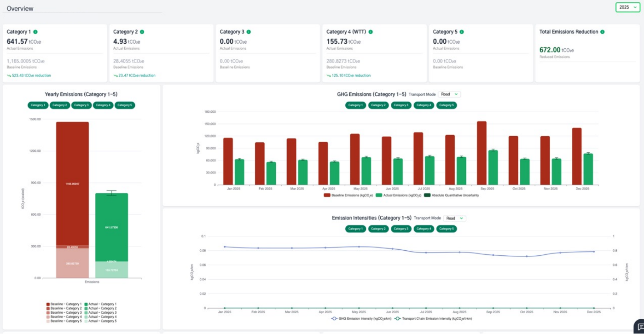This screenshot has width=644, height=334.
Task: Toggle Category 3 pill in GHG Emissions chart
Action: coord(401,105)
